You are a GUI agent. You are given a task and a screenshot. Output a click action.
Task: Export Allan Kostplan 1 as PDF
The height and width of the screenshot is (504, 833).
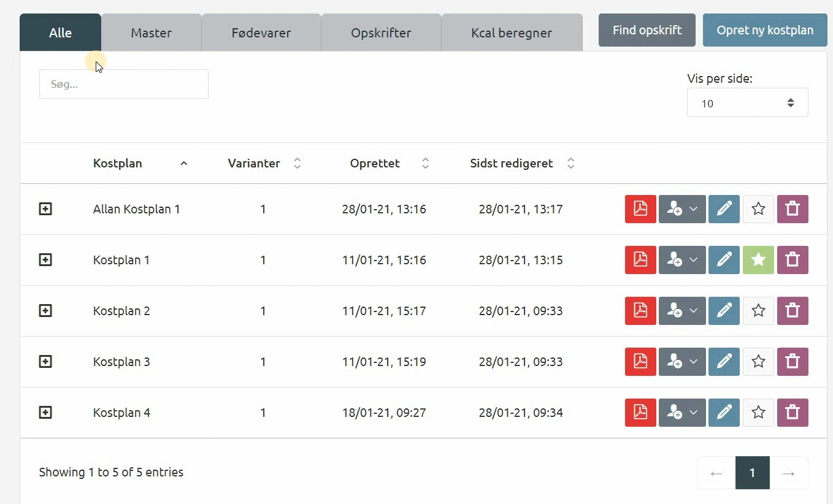(640, 209)
